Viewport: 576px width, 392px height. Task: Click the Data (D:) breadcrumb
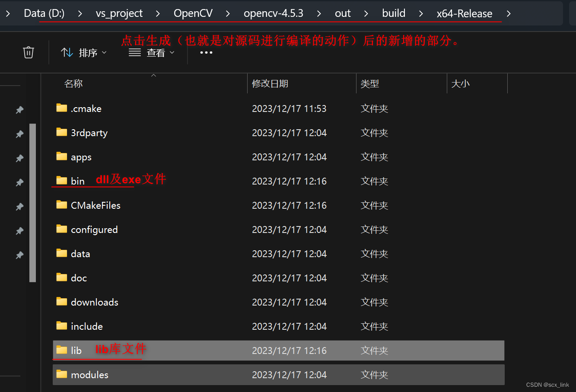pos(44,13)
